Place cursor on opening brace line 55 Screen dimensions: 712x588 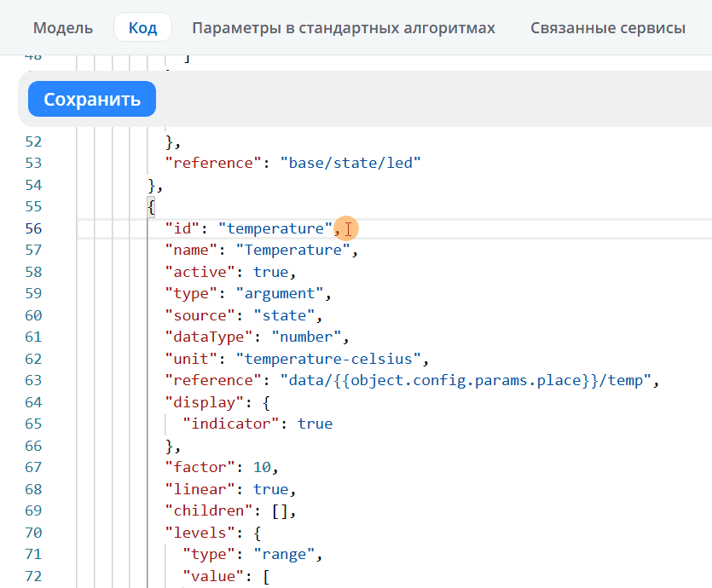click(x=152, y=207)
